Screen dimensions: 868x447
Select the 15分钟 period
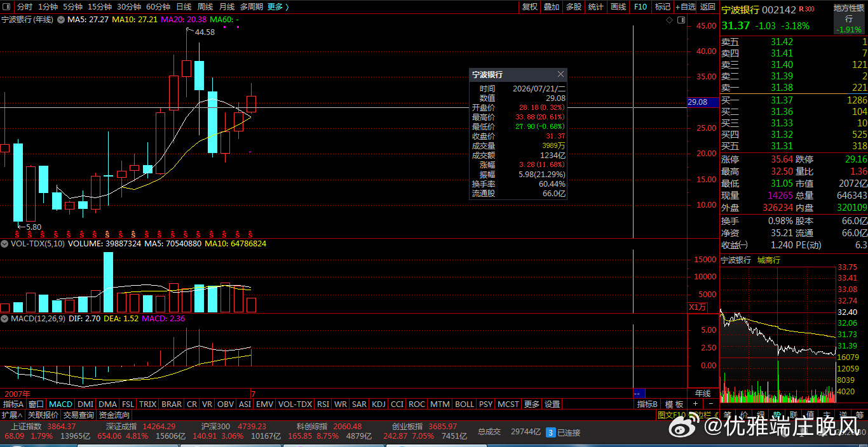pos(100,7)
